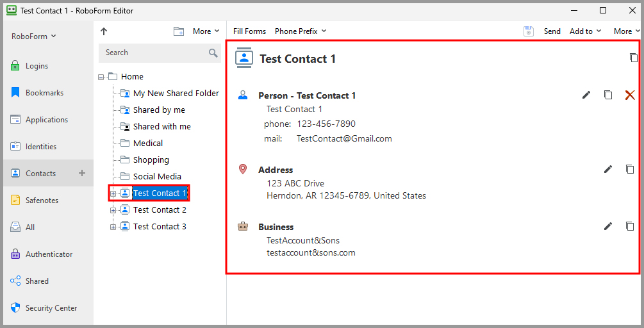Image resolution: width=644 pixels, height=328 pixels.
Task: Click the Person section avatar icon
Action: (x=243, y=95)
